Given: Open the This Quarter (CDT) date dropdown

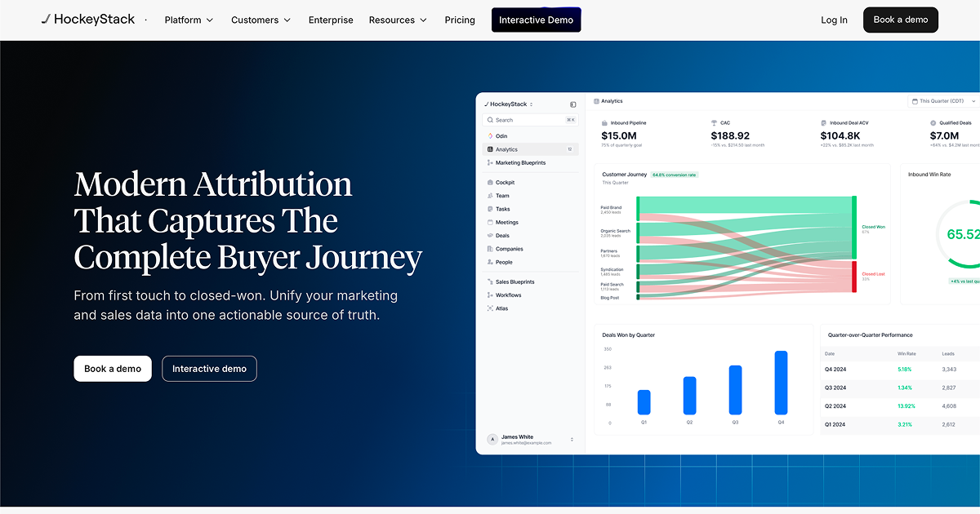Looking at the screenshot, I should (944, 101).
